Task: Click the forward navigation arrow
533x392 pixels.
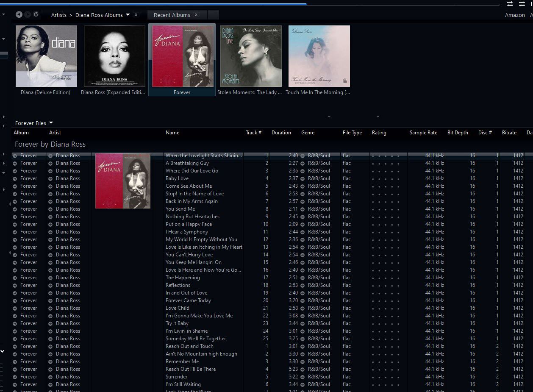Action: point(28,14)
